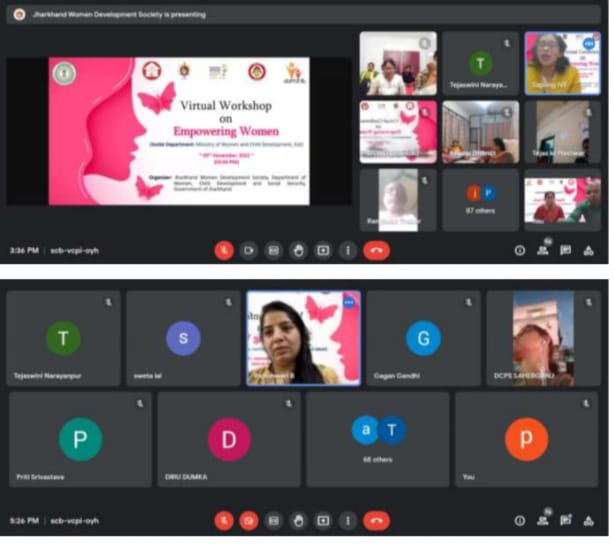Viewport: 614px width, 548px height.
Task: Open activities panel in the bottom meeting
Action: (588, 520)
